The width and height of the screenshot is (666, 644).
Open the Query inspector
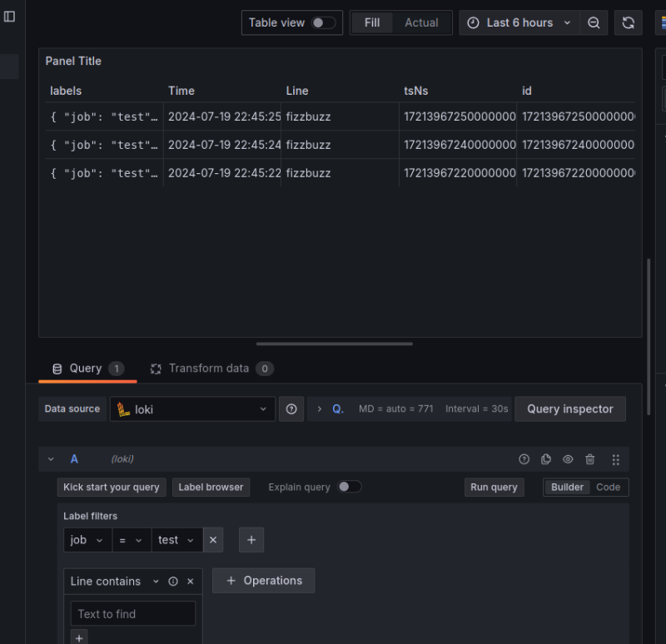click(569, 409)
